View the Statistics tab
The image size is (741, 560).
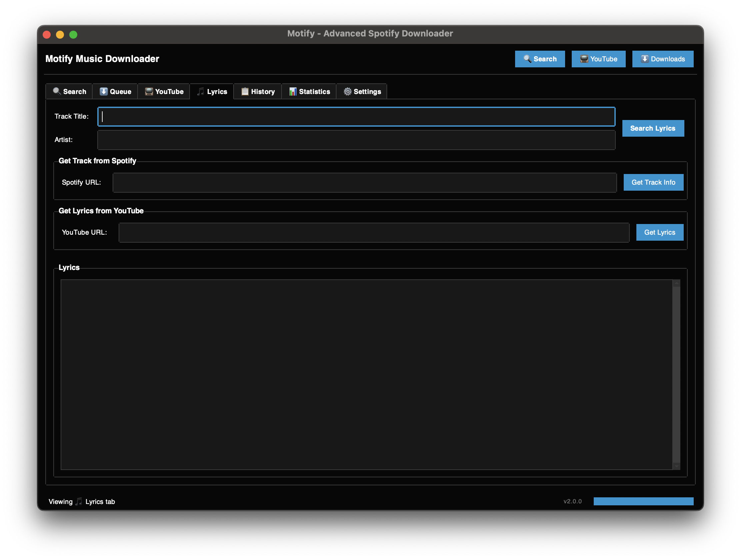coord(309,91)
